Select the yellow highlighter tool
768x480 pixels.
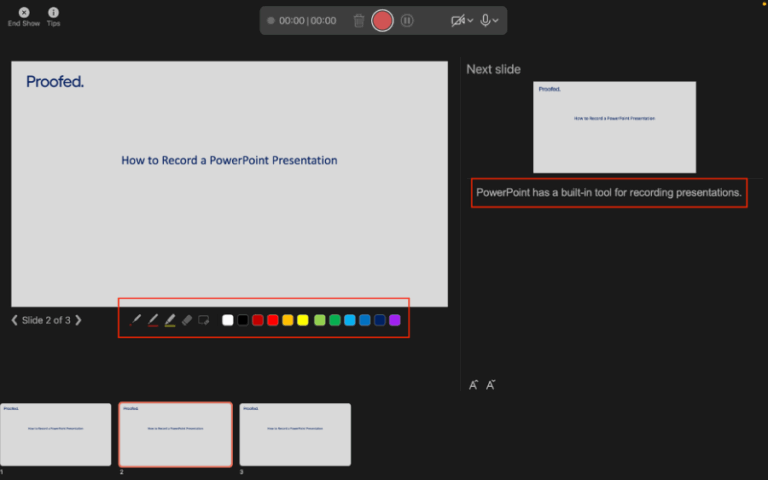(170, 320)
